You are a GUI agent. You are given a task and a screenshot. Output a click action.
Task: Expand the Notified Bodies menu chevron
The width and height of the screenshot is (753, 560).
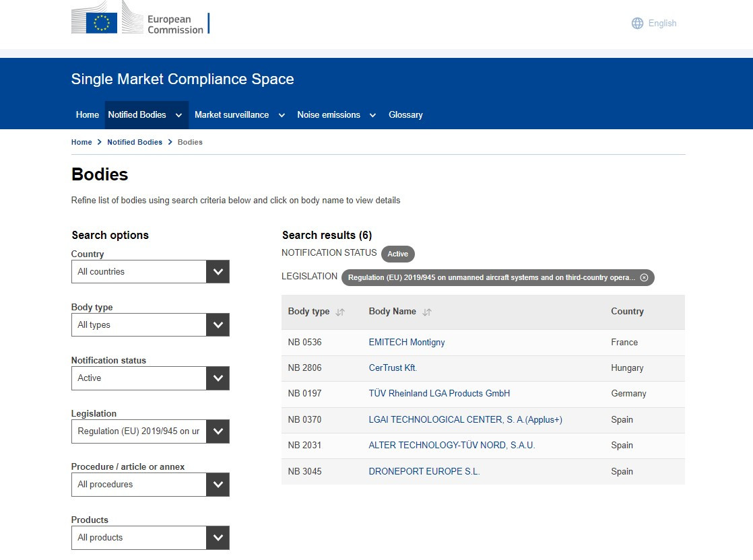pyautogui.click(x=178, y=115)
